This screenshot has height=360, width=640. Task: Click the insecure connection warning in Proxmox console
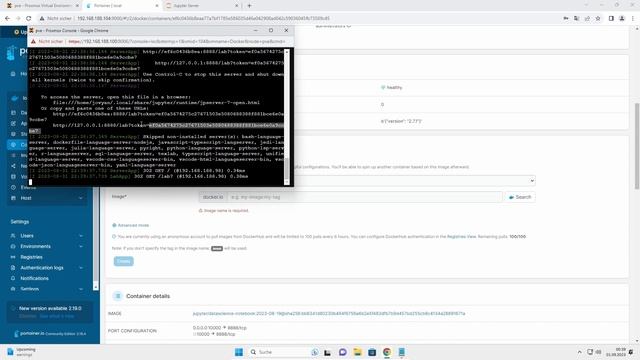pyautogui.click(x=46, y=41)
